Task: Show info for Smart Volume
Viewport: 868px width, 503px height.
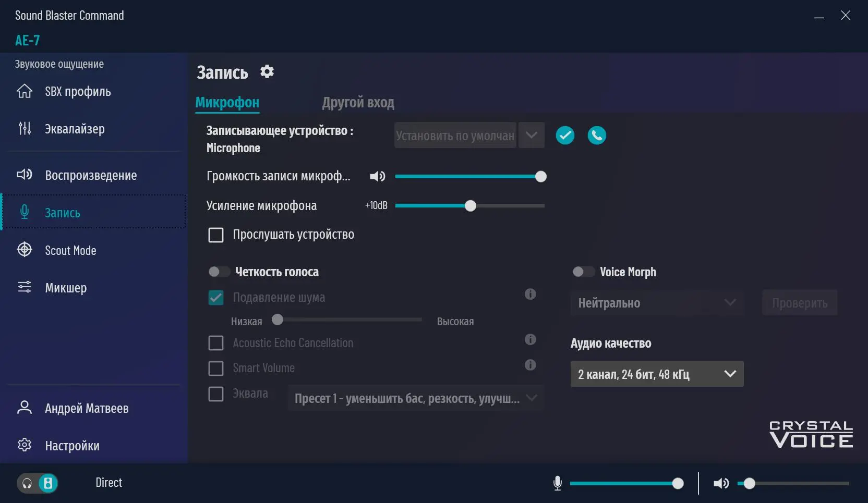Action: tap(531, 365)
